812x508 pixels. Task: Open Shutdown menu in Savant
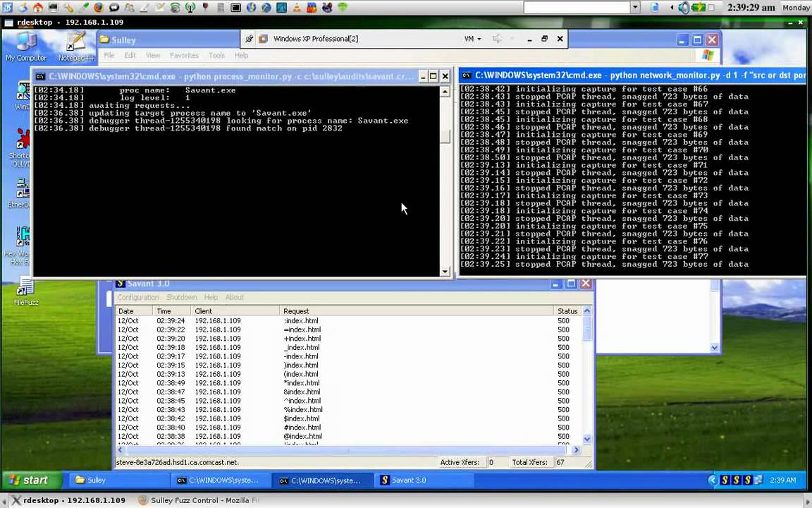(x=181, y=297)
